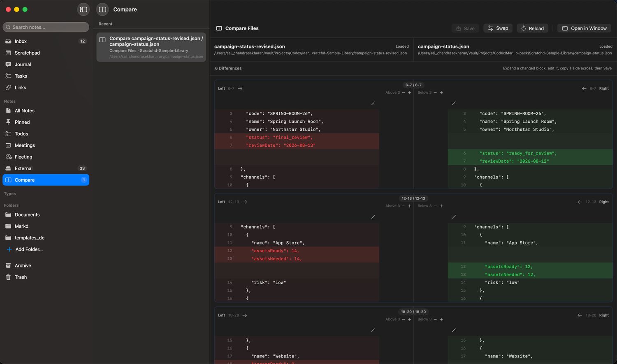Go to the Journal section
The width and height of the screenshot is (617, 364).
tap(46, 65)
